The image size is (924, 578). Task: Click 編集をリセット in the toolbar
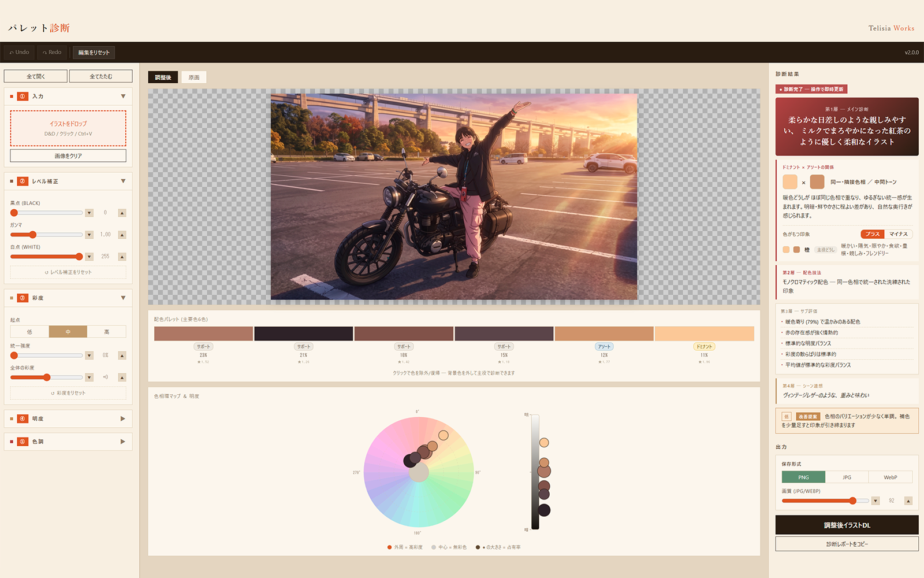pos(94,52)
